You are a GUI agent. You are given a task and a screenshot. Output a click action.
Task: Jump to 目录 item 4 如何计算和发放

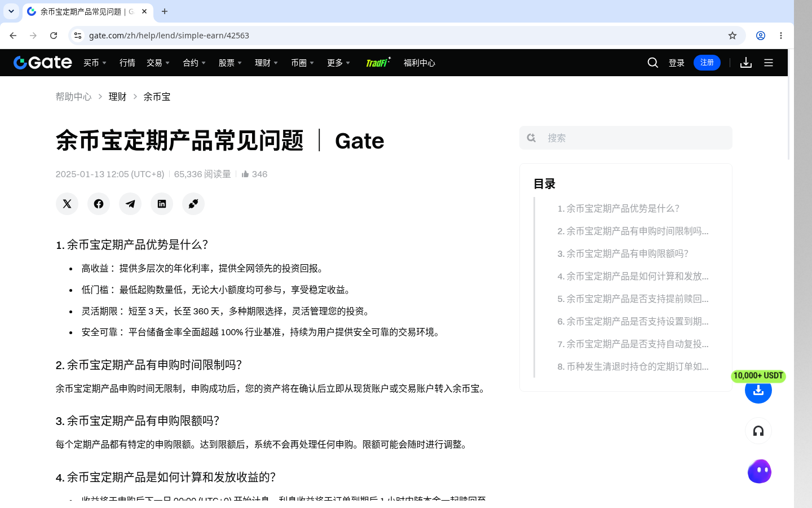(x=633, y=276)
